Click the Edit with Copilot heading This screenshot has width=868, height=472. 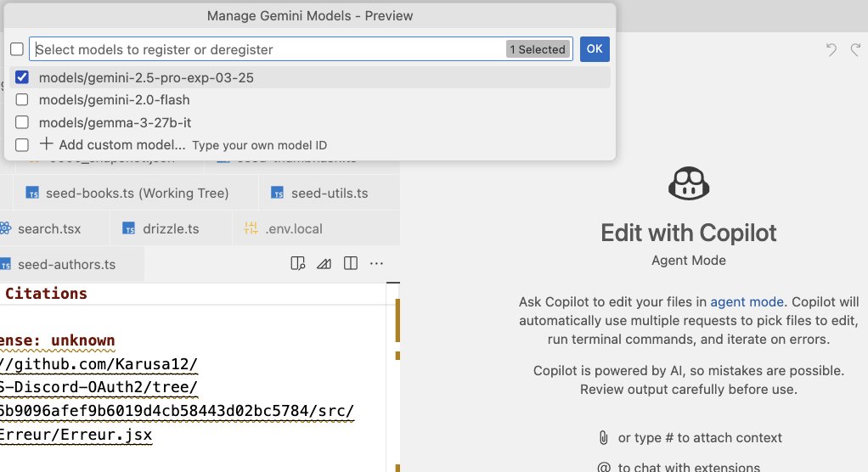point(689,233)
